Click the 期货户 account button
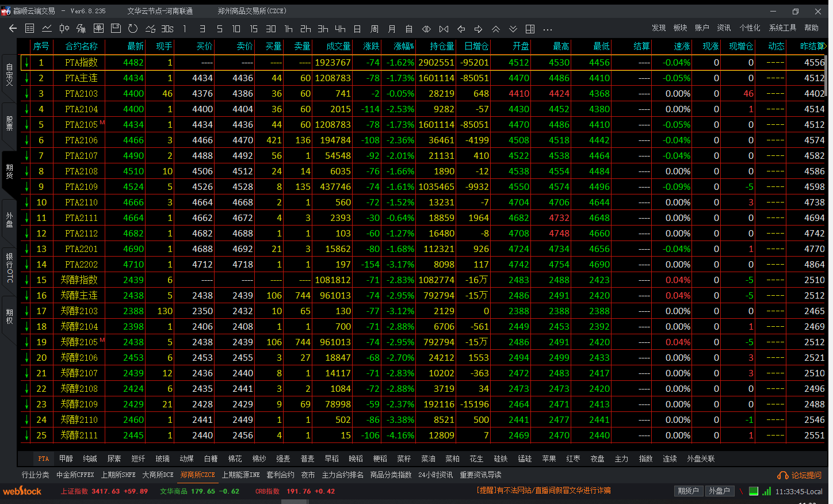 coord(688,491)
